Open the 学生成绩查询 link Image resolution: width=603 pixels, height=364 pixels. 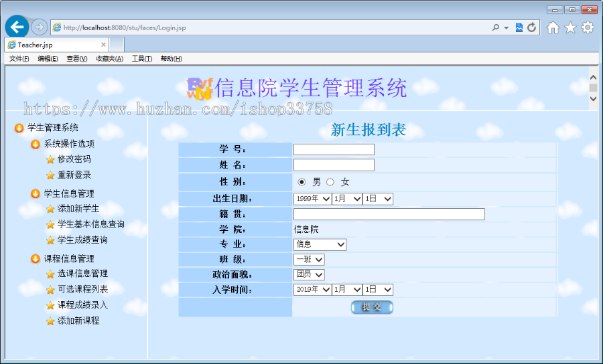tap(82, 240)
